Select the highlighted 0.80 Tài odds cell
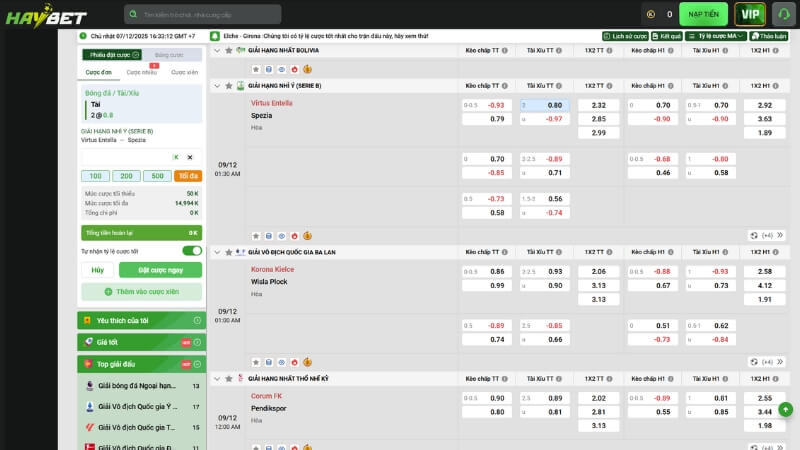This screenshot has width=800, height=450. 545,105
